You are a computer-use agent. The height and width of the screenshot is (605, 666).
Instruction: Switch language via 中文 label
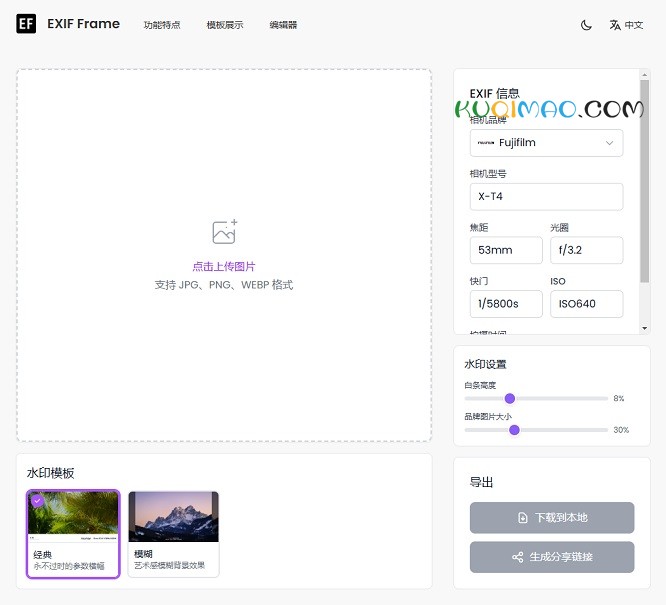633,25
